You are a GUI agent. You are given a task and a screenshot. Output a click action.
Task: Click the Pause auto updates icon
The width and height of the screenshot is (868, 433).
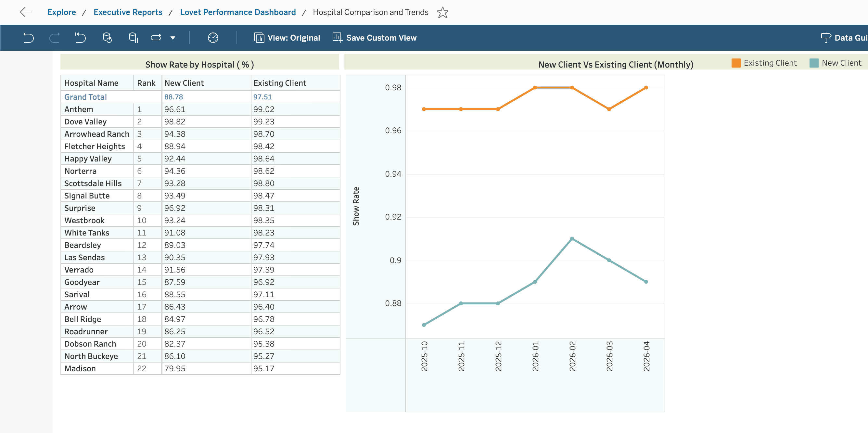134,38
